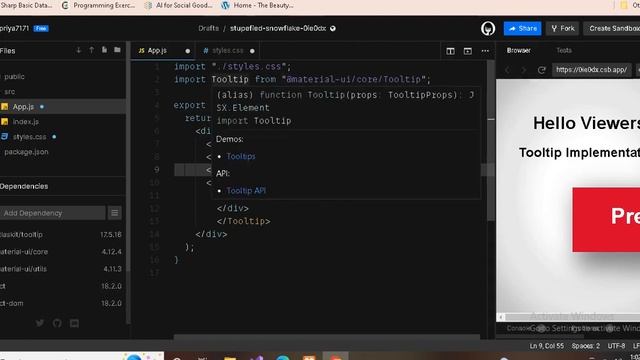Click the material-ui/utils dependency row
The width and height of the screenshot is (640, 360).
tap(61, 269)
